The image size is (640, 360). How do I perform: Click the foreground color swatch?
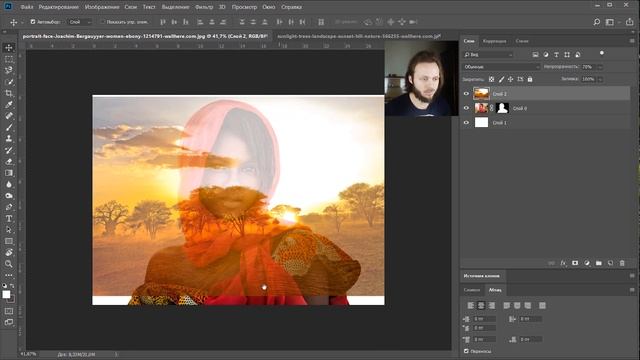coord(6,294)
